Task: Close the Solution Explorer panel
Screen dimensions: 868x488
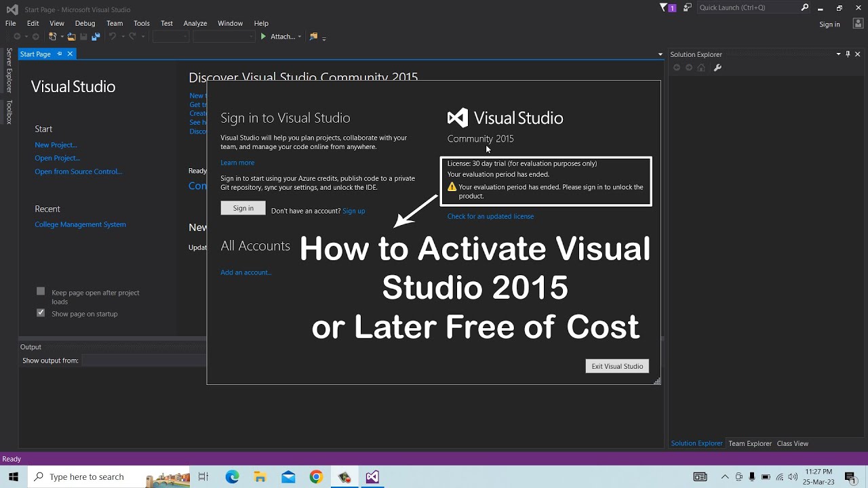Action: [858, 54]
